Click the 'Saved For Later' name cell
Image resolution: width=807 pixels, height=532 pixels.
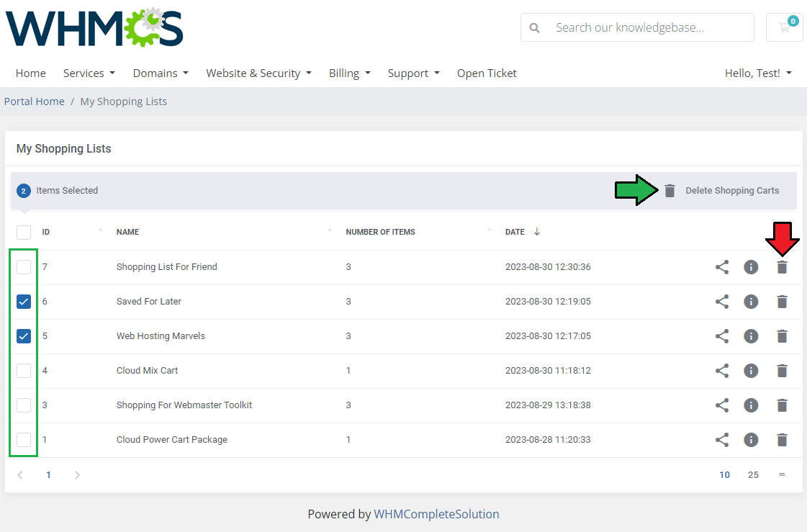click(x=149, y=302)
